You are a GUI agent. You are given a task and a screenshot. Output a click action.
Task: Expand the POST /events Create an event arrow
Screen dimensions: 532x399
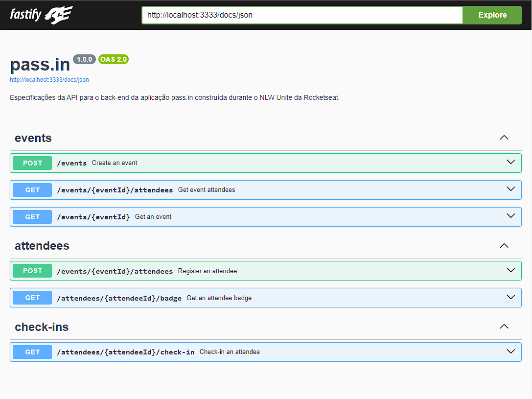tap(510, 162)
